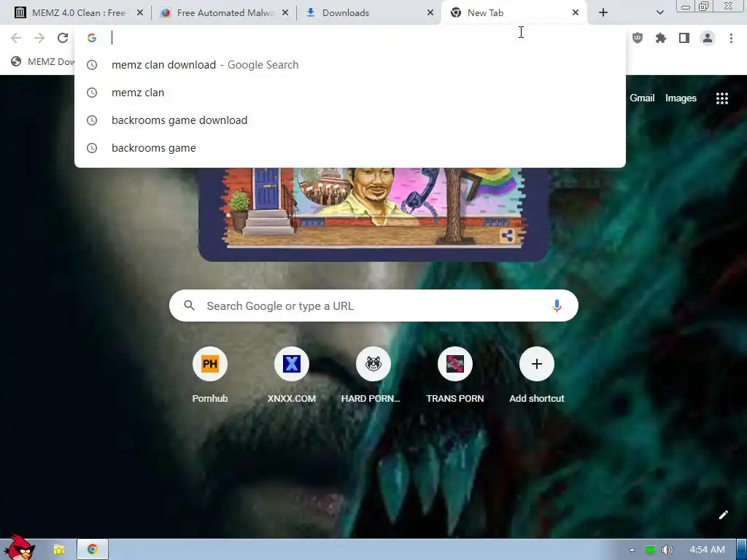This screenshot has width=747, height=560.
Task: Open the Extensions puzzle piece menu
Action: [x=661, y=38]
